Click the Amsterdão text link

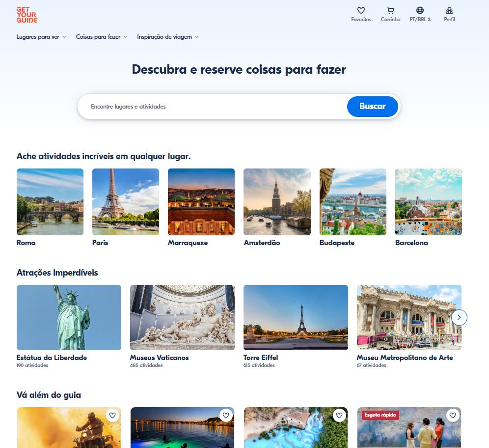pos(262,243)
